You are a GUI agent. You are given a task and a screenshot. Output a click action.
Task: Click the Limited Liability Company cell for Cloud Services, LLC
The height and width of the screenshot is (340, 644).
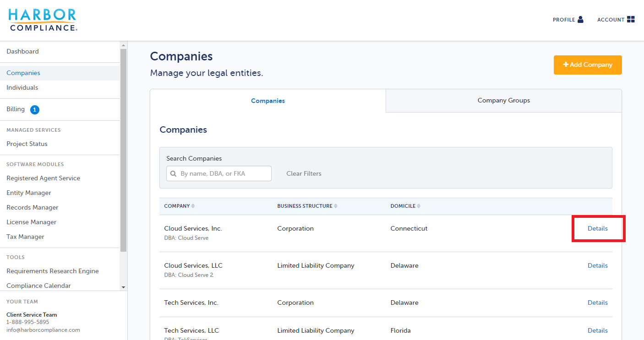coord(316,266)
